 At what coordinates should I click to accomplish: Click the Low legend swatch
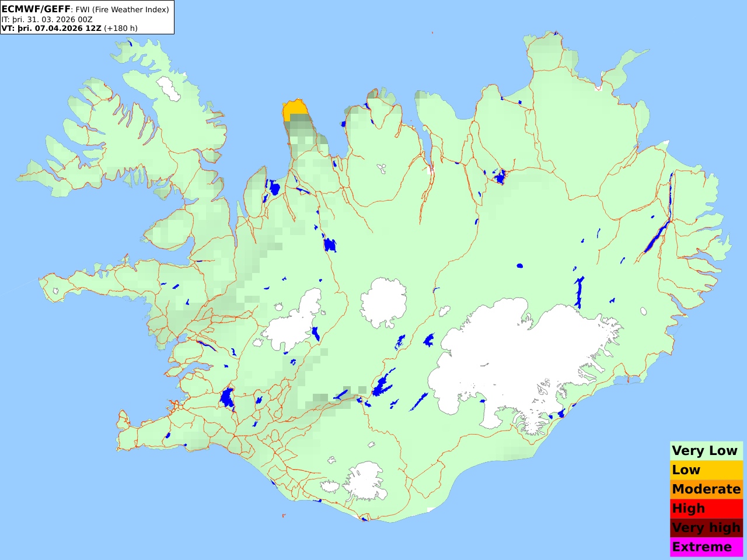point(706,470)
